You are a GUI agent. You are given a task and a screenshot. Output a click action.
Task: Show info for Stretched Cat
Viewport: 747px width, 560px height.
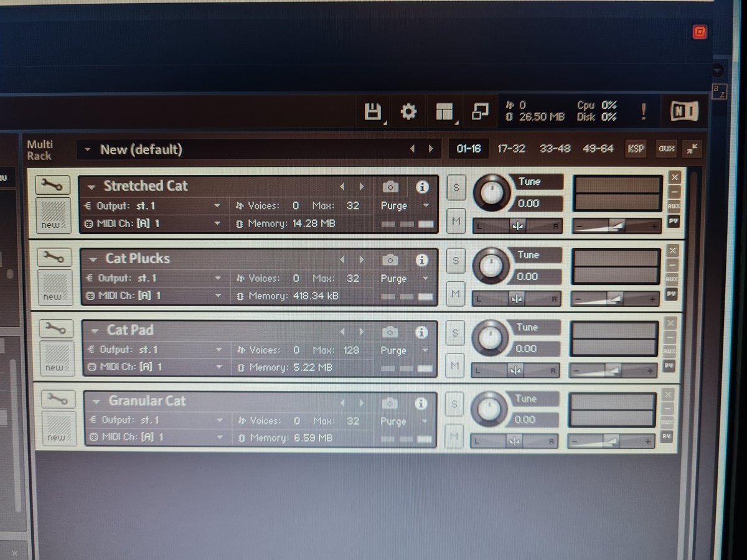[422, 187]
